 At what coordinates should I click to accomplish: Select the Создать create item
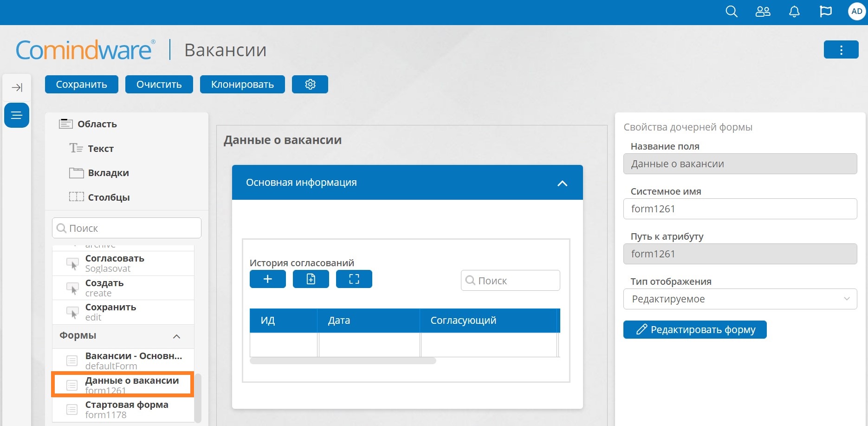pos(123,288)
